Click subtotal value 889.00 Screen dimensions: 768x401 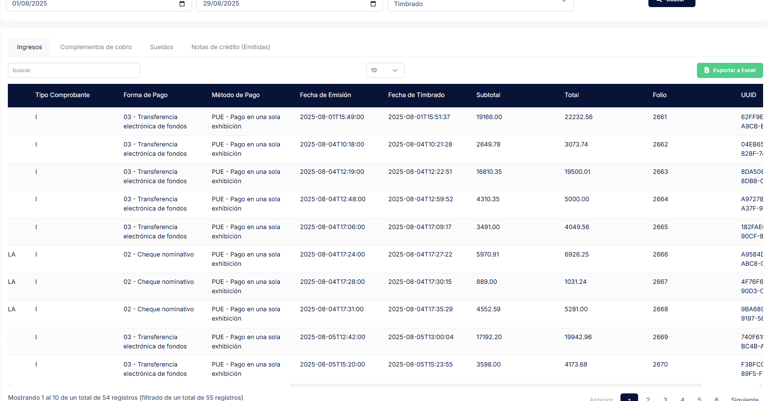tap(487, 282)
